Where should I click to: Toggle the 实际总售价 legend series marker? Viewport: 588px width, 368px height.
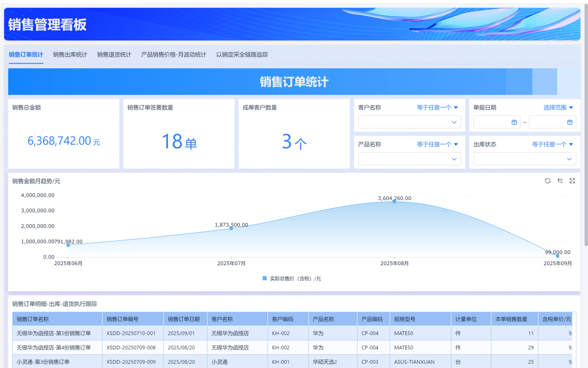click(265, 278)
